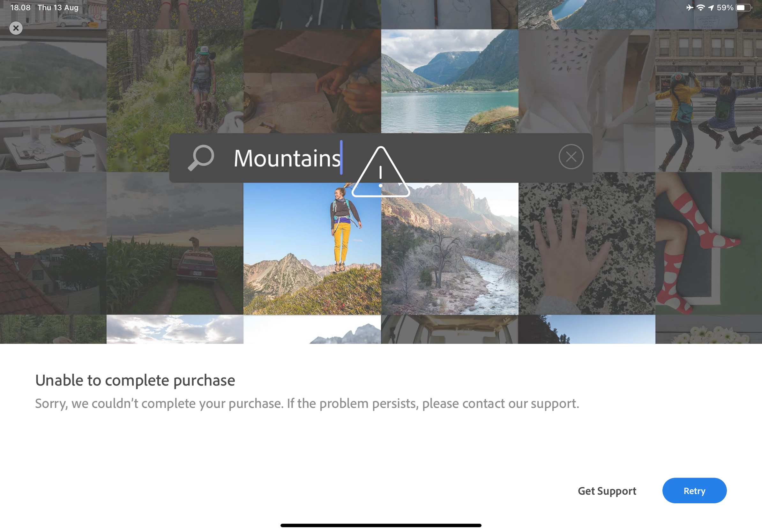Click the magnifying glass search icon
The height and width of the screenshot is (532, 762).
click(201, 158)
